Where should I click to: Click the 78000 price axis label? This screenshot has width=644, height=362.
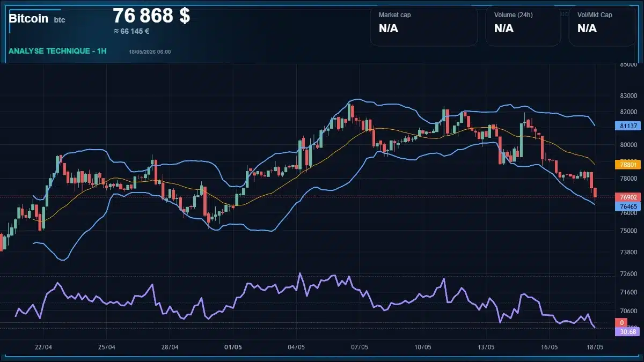[628, 178]
